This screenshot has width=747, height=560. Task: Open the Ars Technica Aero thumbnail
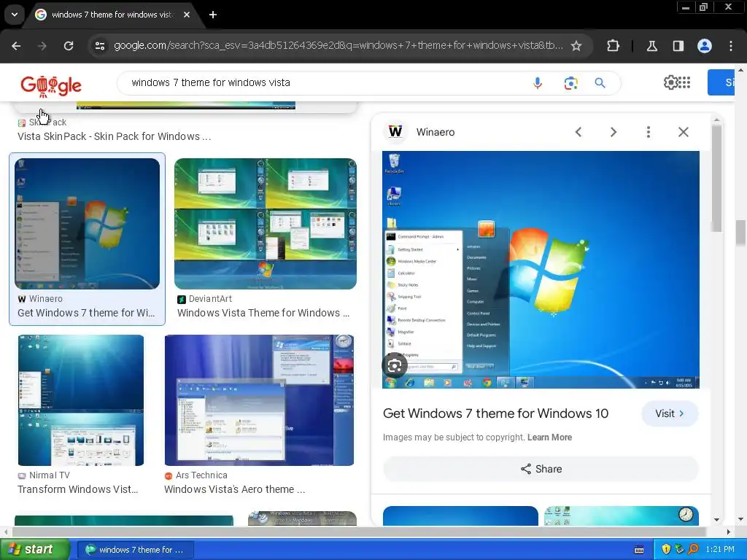(x=259, y=400)
